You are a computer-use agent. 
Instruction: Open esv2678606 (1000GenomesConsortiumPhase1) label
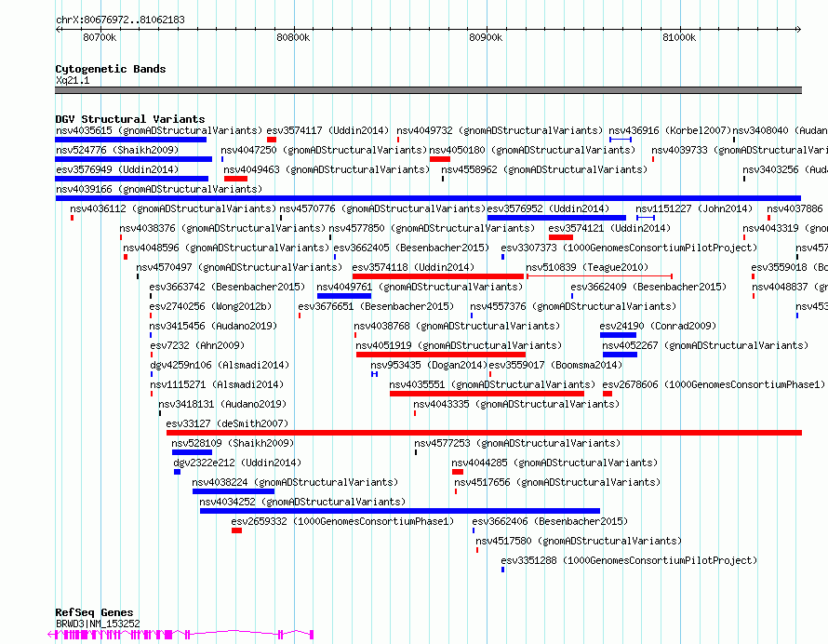[x=714, y=384]
